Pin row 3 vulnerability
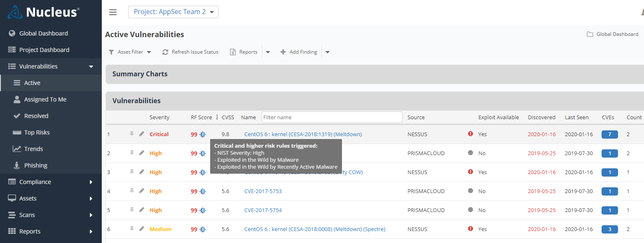Screen dimensions: 644x243 [132, 172]
